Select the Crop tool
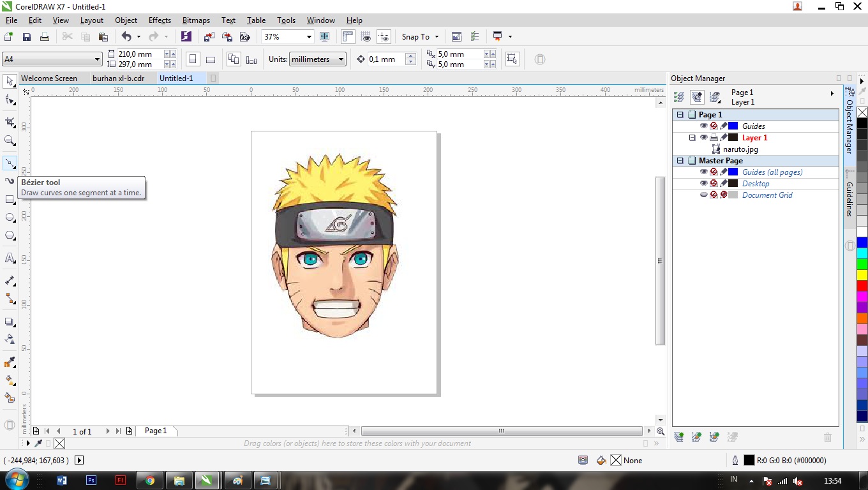The width and height of the screenshot is (868, 490). point(10,122)
